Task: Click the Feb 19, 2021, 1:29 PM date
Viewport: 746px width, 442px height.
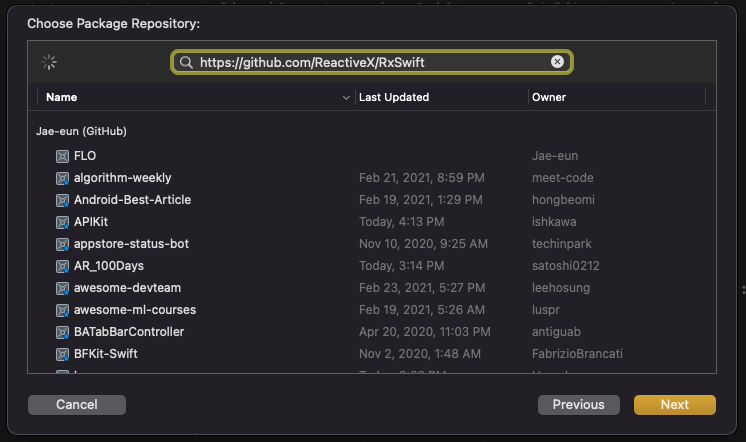Action: (421, 200)
